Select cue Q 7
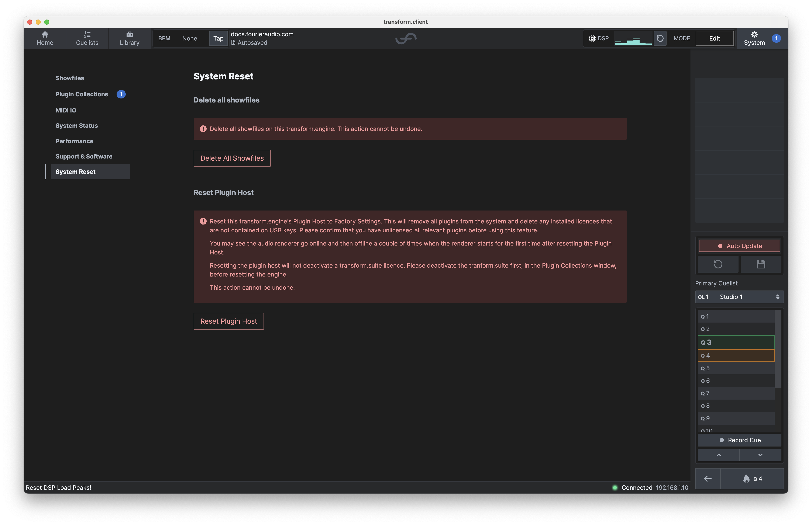 pos(736,393)
